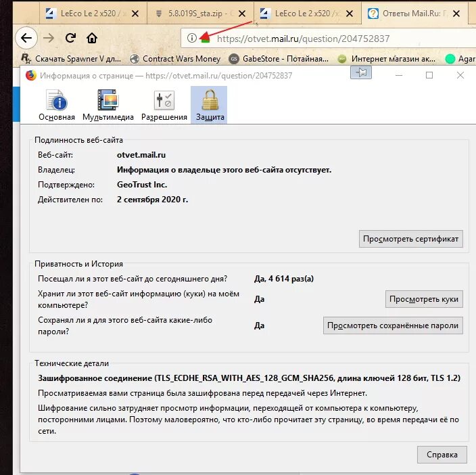Switch to 5.8.019S_sta.zip tab

click(x=200, y=14)
